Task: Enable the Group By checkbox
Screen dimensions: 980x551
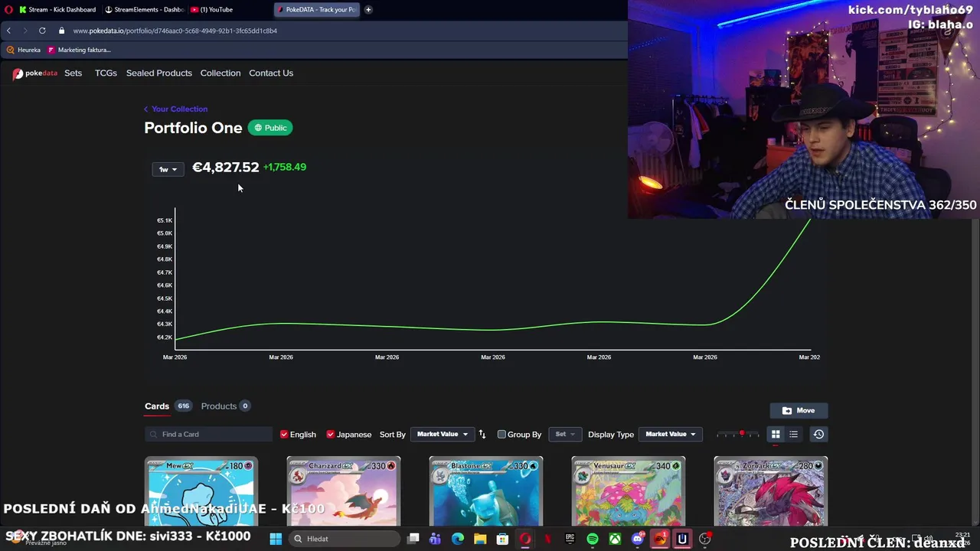Action: tap(501, 435)
